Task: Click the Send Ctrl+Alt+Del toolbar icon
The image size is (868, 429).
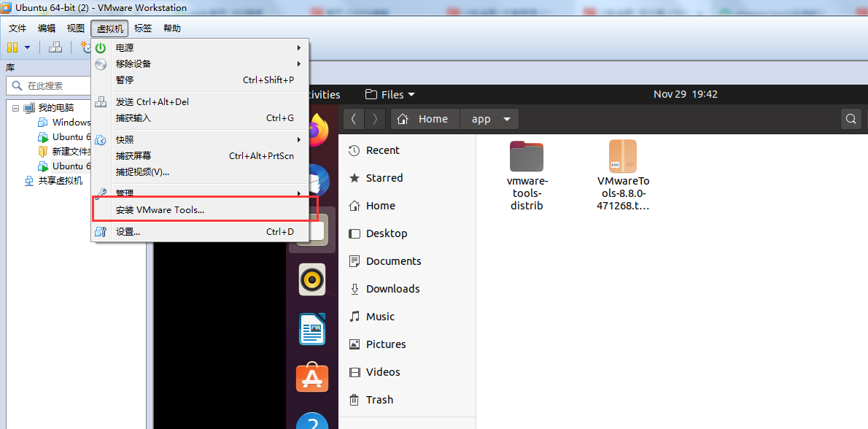Action: pyautogui.click(x=101, y=101)
